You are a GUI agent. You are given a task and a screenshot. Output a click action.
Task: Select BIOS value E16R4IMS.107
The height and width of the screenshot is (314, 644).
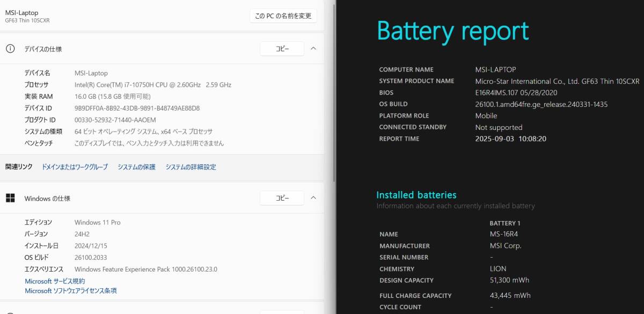click(x=516, y=93)
